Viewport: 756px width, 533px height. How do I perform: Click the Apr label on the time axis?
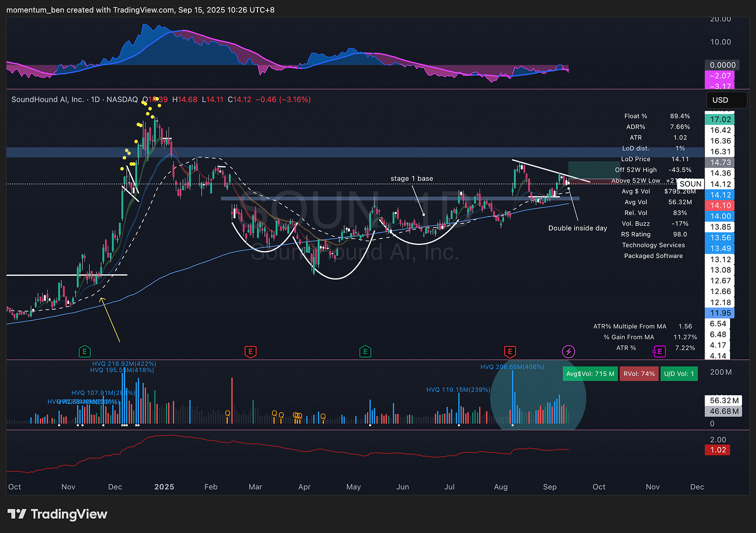pos(304,487)
